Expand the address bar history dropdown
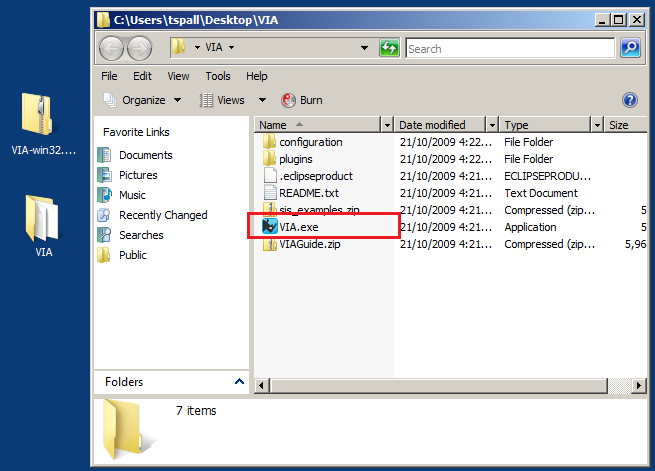 (364, 48)
